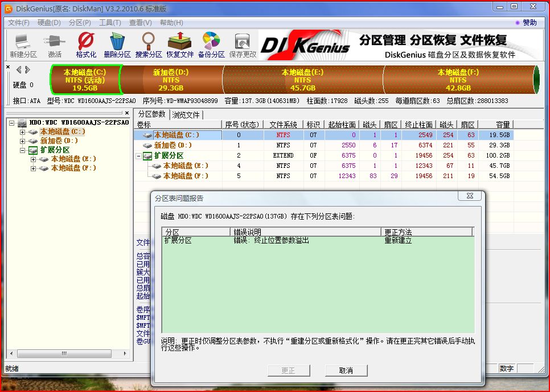
Task: Select the 扩展分区 error row in dialog
Action: pyautogui.click(x=318, y=241)
